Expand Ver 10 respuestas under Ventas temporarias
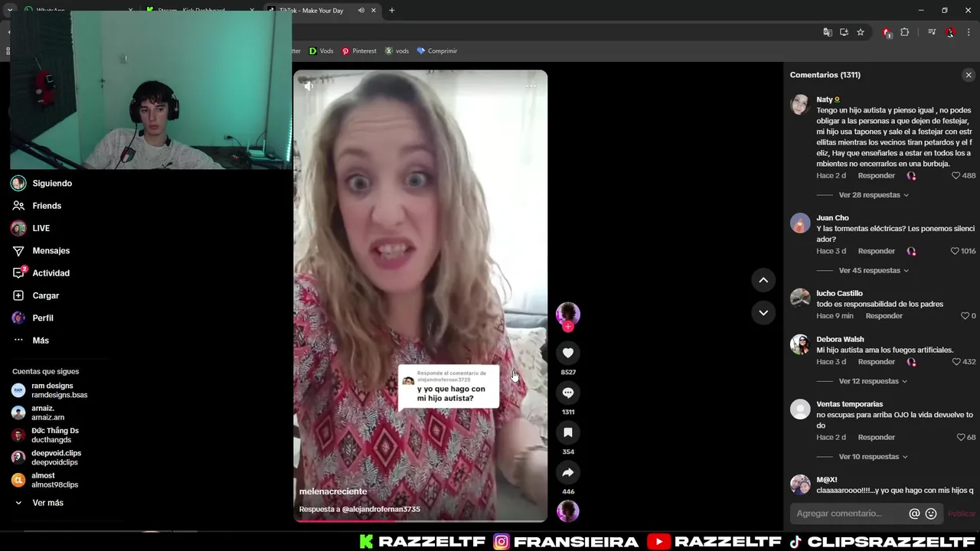 pyautogui.click(x=874, y=457)
